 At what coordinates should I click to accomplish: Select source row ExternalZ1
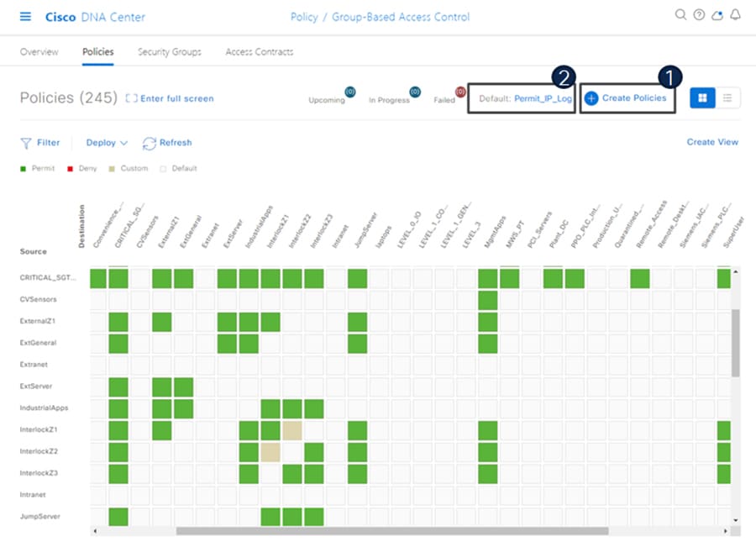click(38, 321)
